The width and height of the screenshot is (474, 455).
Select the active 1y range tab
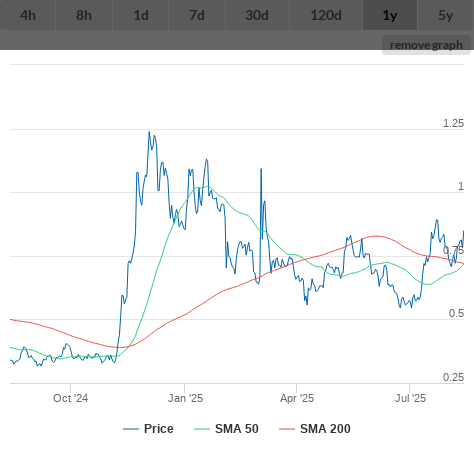(x=390, y=15)
